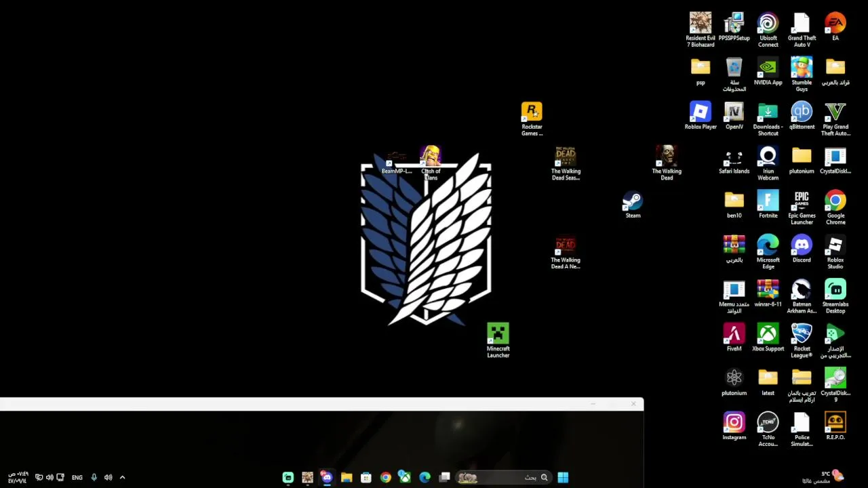Open Task View on the taskbar

pos(444,477)
